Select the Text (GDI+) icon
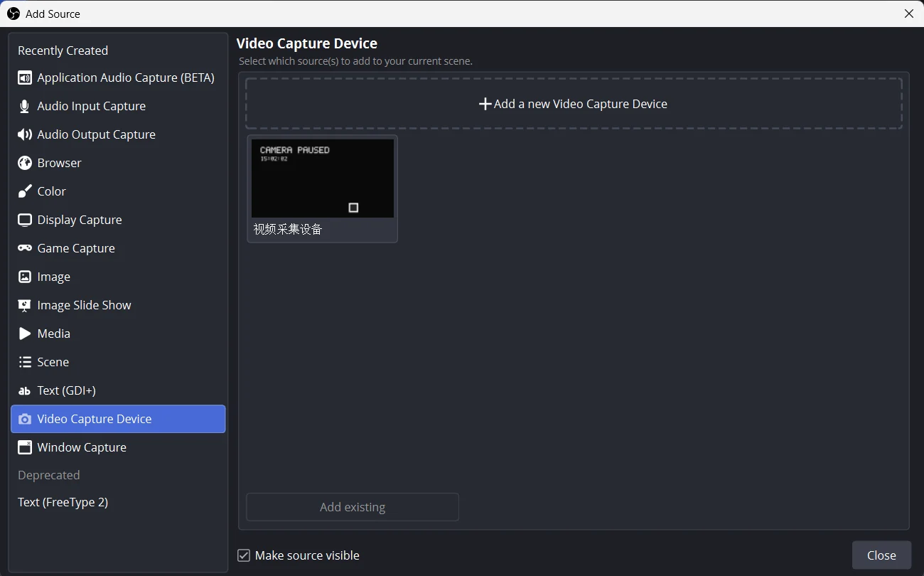The image size is (924, 576). (25, 390)
